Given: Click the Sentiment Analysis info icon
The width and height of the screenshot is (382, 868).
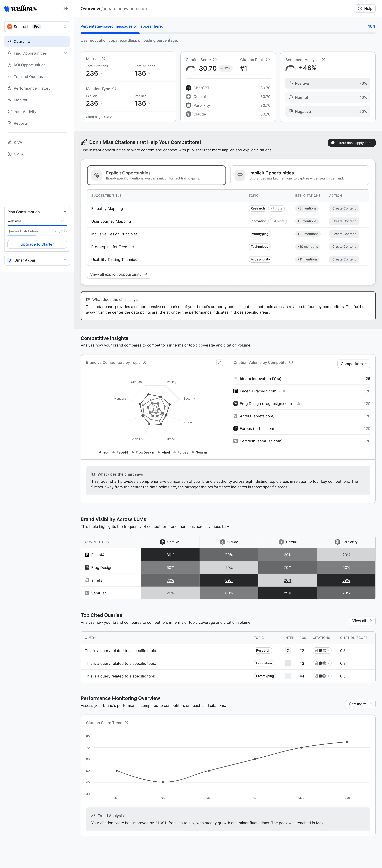Looking at the screenshot, I should [x=323, y=60].
